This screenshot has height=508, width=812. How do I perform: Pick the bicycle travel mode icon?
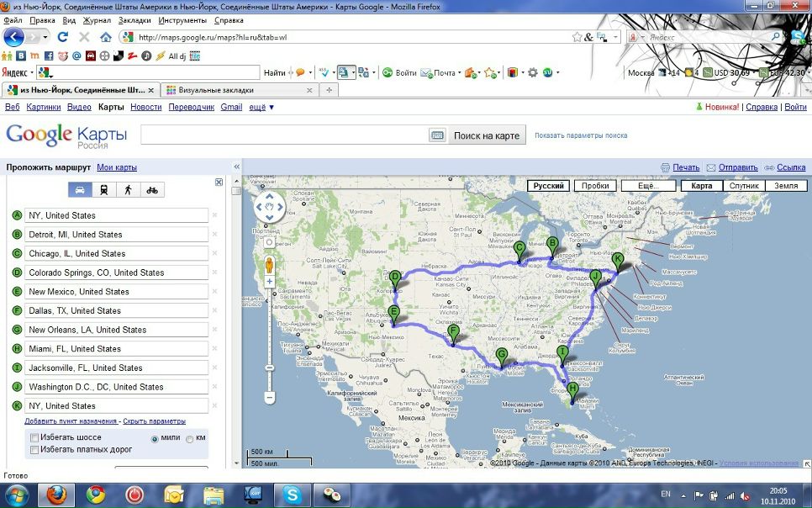pyautogui.click(x=152, y=190)
